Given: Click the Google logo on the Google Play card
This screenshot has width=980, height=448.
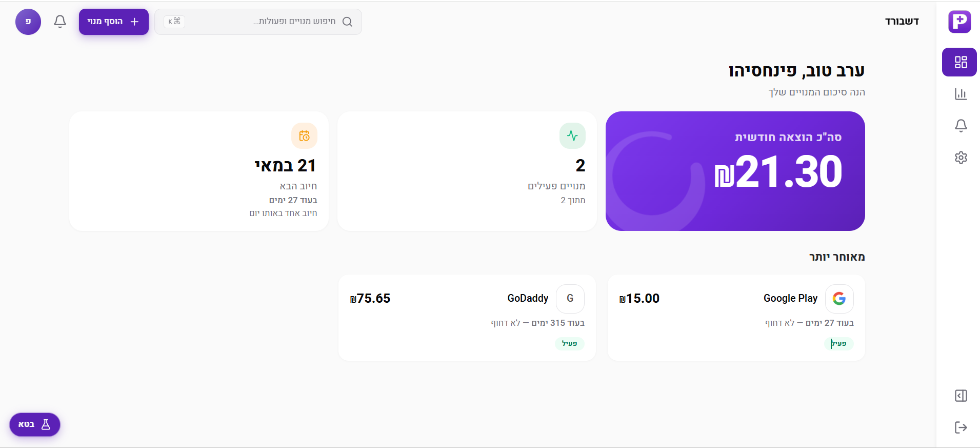Looking at the screenshot, I should [x=838, y=298].
